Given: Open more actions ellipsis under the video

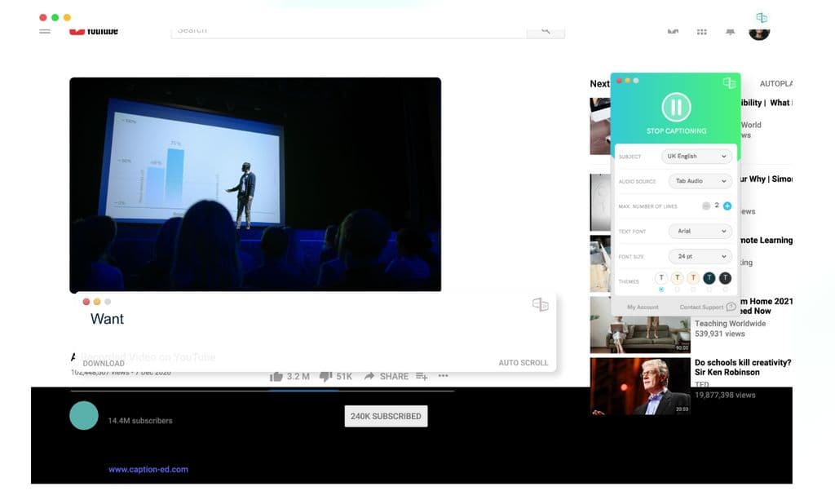Looking at the screenshot, I should point(443,376).
